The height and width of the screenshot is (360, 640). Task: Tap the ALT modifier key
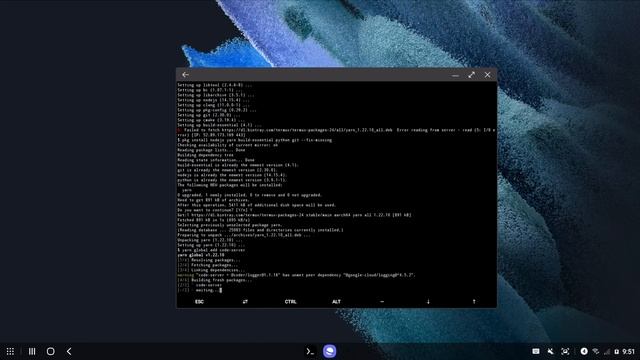pos(336,302)
